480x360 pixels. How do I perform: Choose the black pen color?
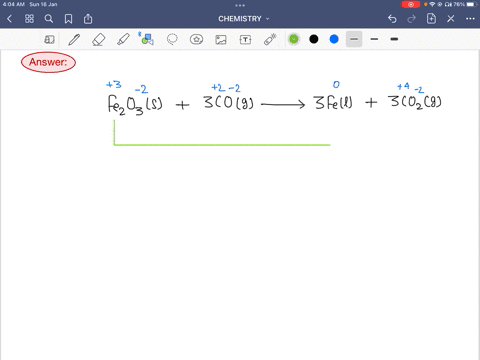[x=314, y=39]
